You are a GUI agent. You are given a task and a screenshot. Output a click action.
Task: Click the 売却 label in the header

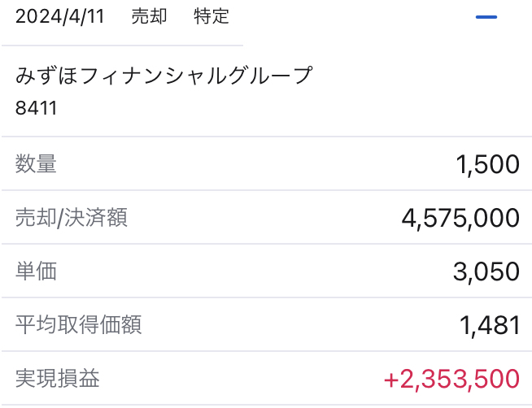pyautogui.click(x=150, y=16)
